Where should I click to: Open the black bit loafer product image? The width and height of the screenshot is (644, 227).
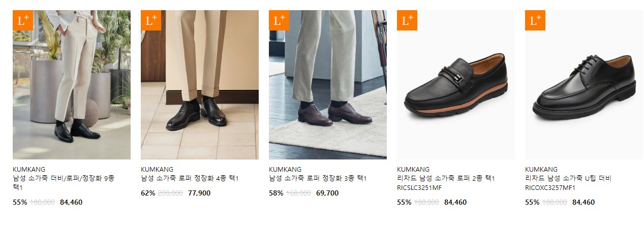[x=456, y=85]
